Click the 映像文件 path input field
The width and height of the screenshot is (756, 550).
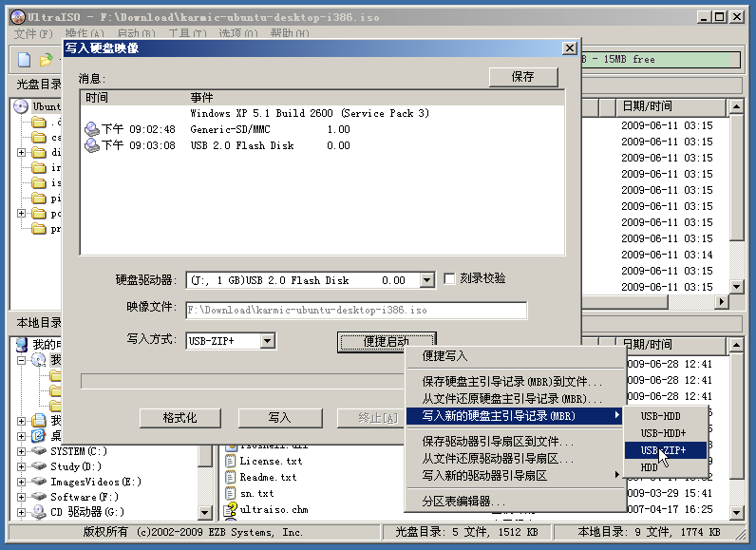tap(356, 310)
